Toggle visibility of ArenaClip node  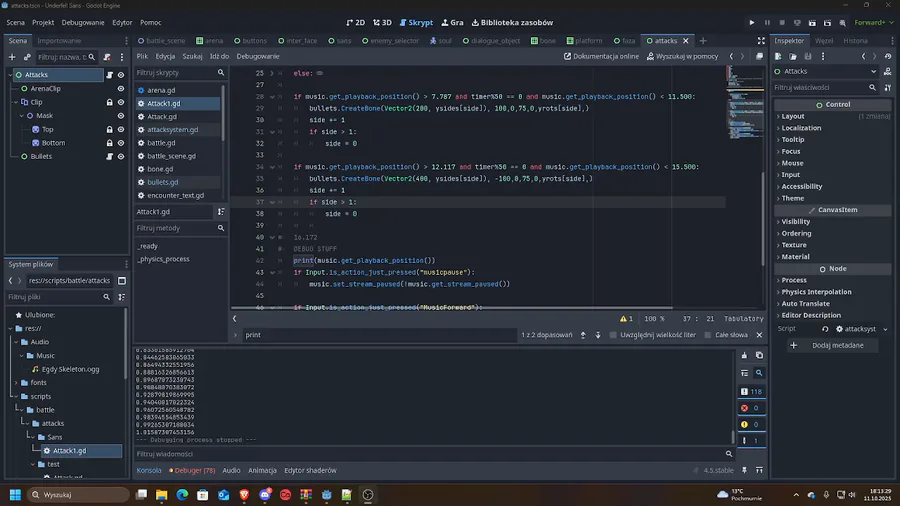point(121,88)
